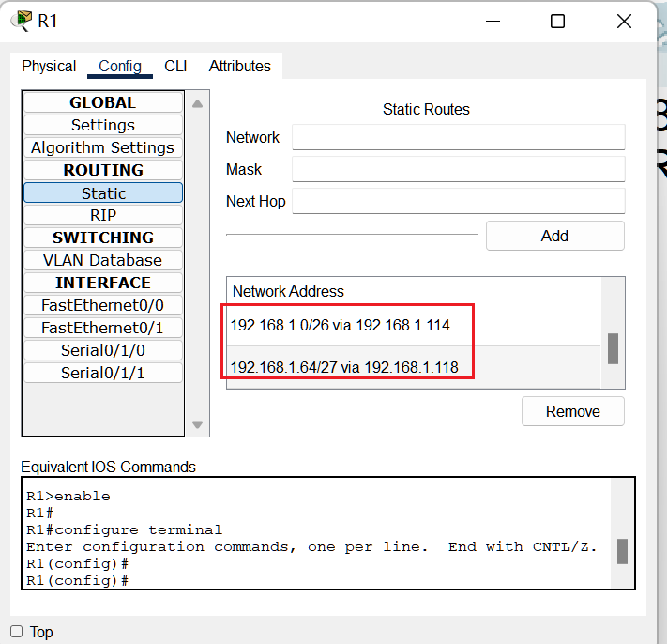Click the SWITCHING section header
This screenshot has height=644, width=667.
click(x=103, y=238)
